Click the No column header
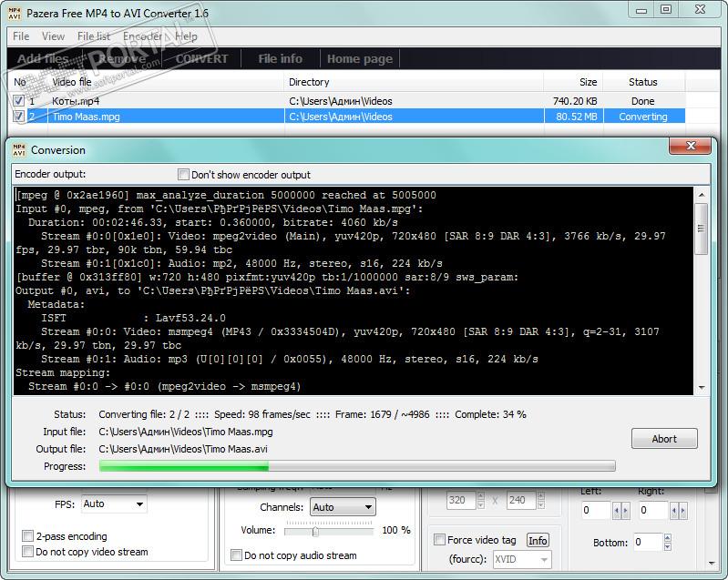Image resolution: width=728 pixels, height=580 pixels. (28, 82)
